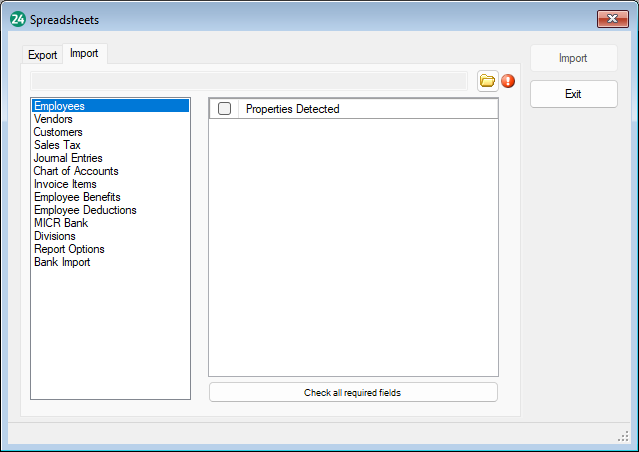
Task: Click Check all required fields button
Action: 352,392
